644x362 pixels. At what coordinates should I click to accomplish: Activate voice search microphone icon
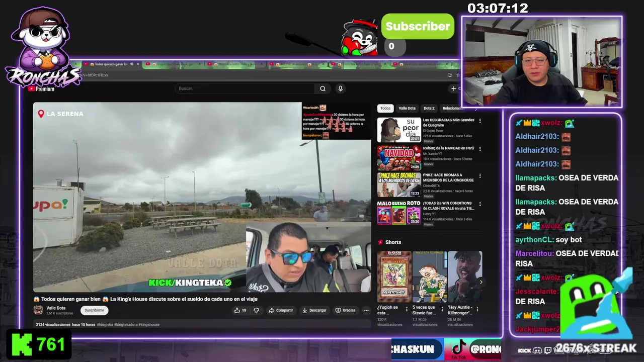pyautogui.click(x=340, y=88)
